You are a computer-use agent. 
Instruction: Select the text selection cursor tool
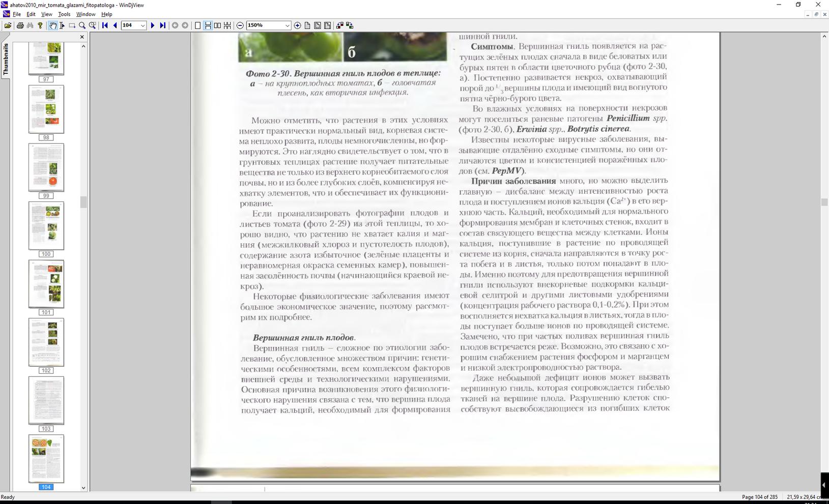pyautogui.click(x=62, y=25)
